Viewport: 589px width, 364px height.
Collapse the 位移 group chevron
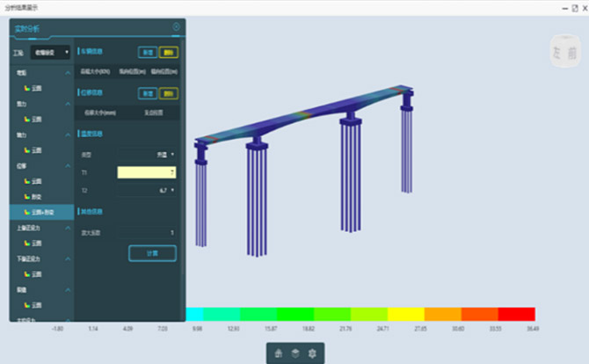click(68, 165)
